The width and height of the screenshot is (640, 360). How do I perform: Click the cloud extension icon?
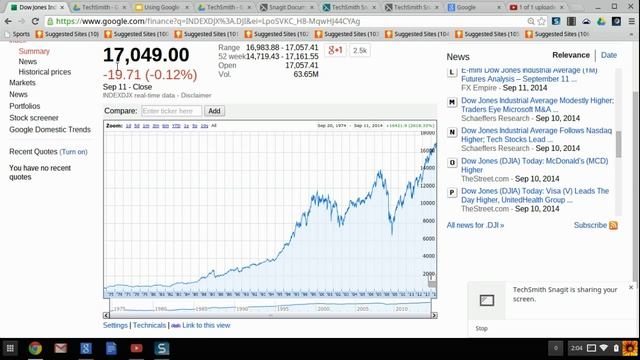pyautogui.click(x=586, y=21)
